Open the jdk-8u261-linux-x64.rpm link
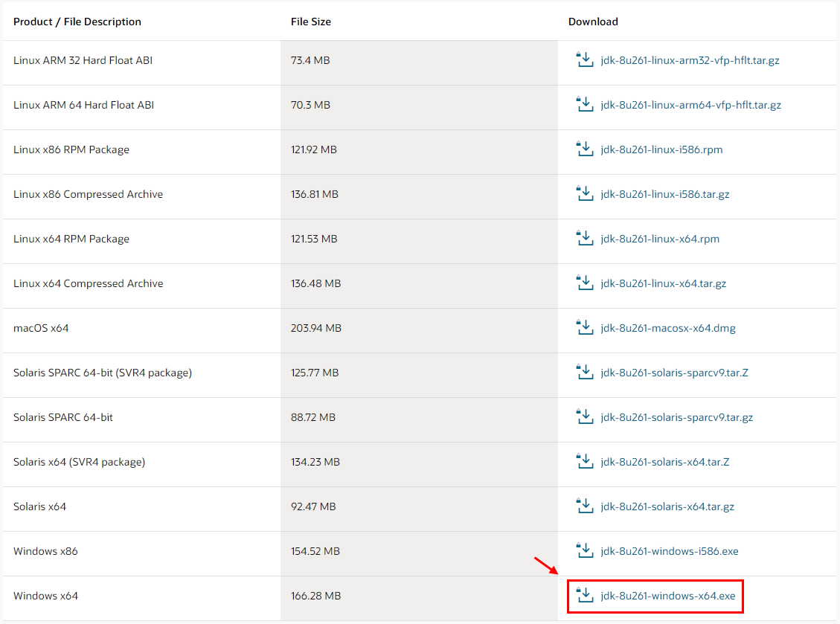The height and width of the screenshot is (624, 840). (660, 239)
